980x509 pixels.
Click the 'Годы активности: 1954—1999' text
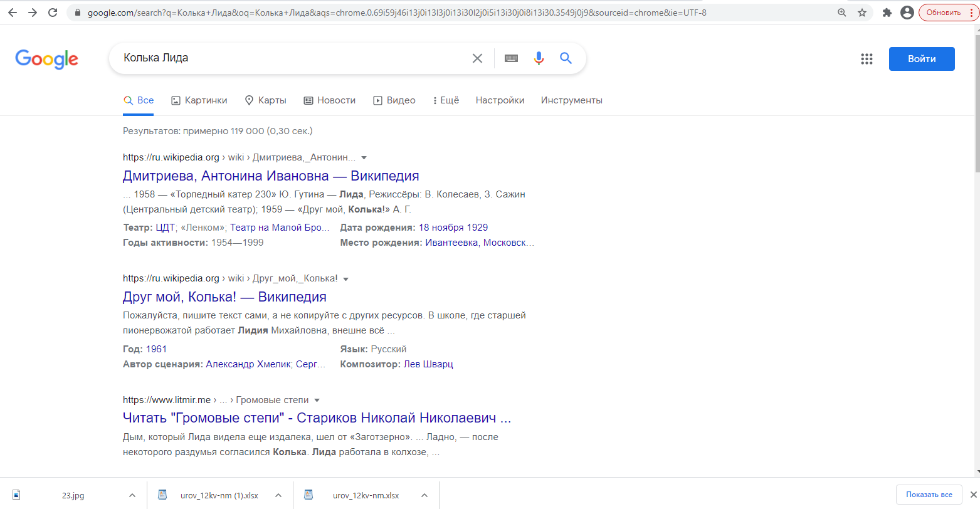point(193,243)
